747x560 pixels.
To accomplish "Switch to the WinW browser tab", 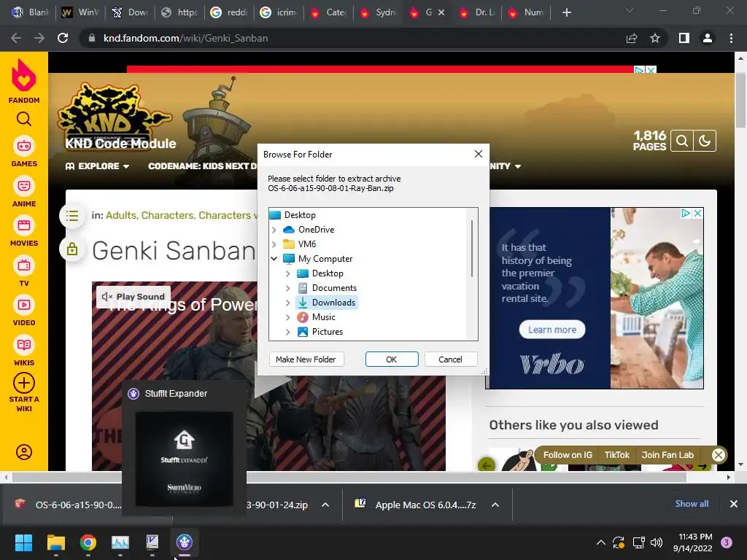I will (80, 12).
